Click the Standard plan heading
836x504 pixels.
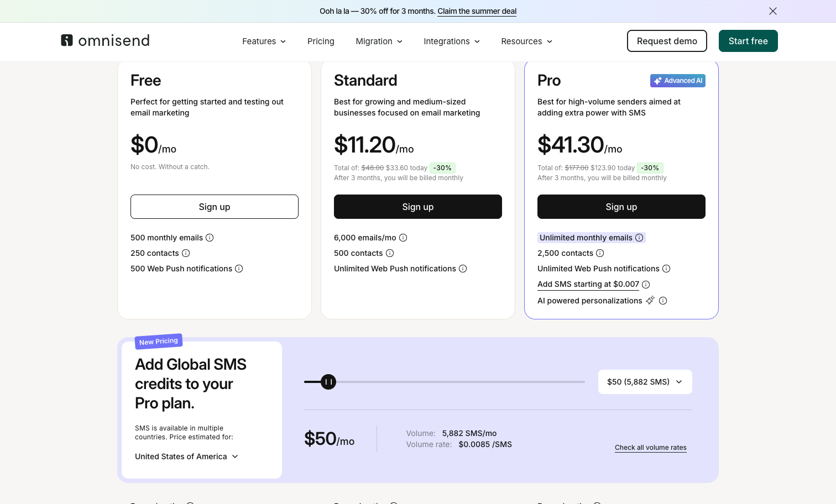pyautogui.click(x=365, y=81)
